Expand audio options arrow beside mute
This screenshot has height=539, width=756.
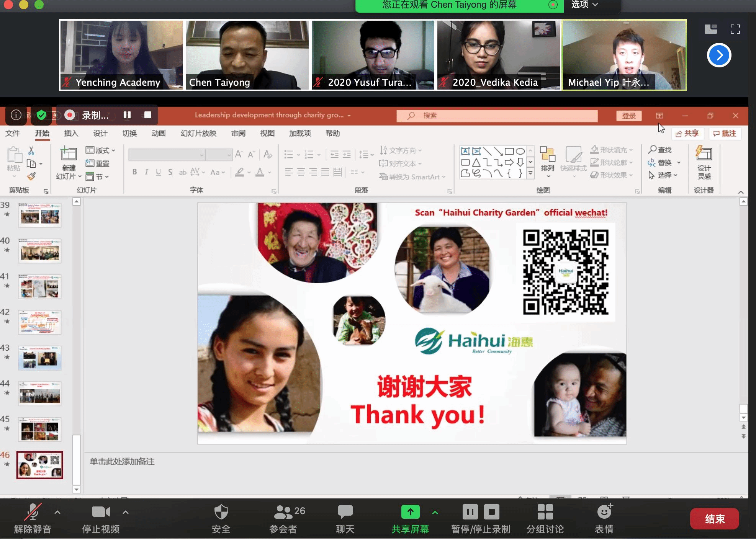57,512
